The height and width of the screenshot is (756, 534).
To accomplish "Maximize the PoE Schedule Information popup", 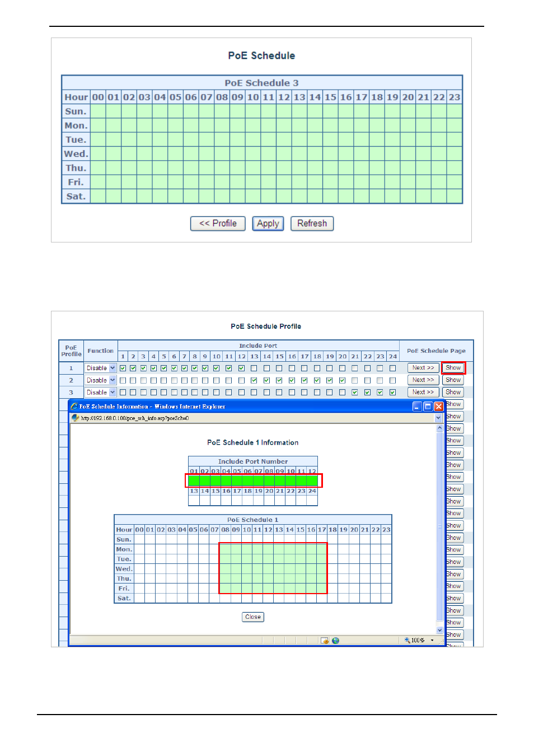I will (428, 407).
